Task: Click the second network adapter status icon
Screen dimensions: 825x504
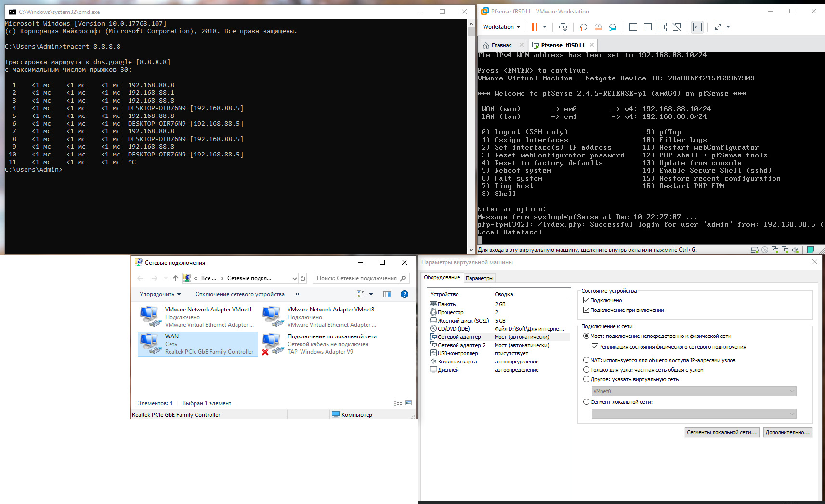Action: tap(785, 250)
